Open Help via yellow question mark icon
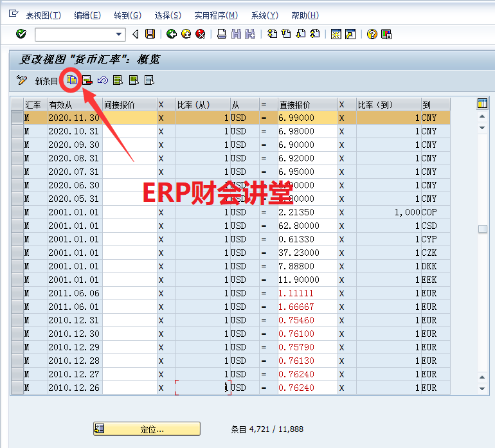Screen dimensions: 495x448 [x=372, y=34]
